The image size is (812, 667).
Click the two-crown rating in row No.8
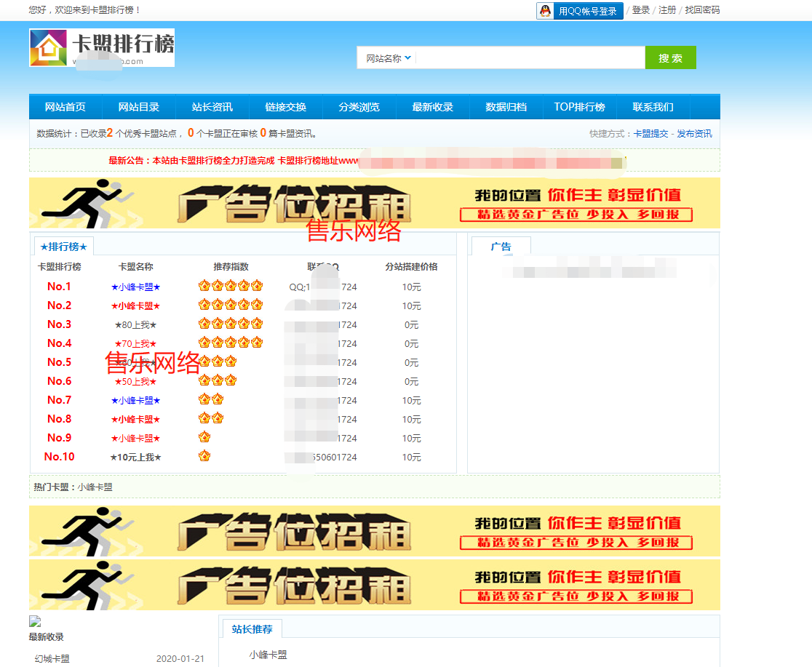211,418
